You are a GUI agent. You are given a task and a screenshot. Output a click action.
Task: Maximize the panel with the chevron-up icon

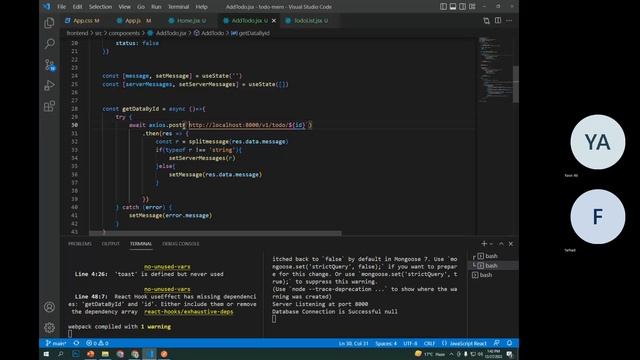[x=501, y=244]
